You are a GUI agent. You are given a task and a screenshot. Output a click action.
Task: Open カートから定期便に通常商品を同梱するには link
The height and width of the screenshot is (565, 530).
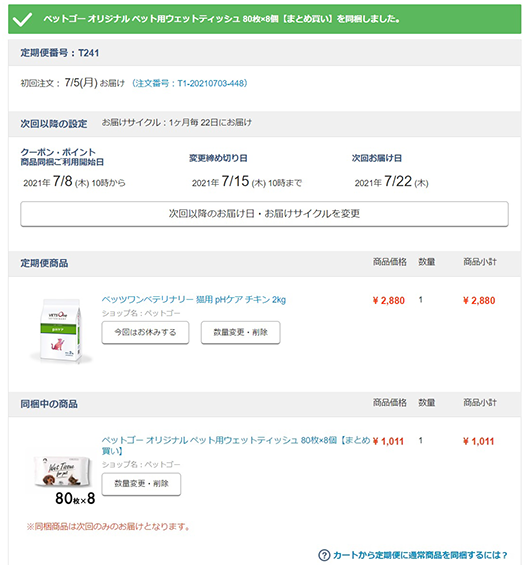click(x=420, y=555)
